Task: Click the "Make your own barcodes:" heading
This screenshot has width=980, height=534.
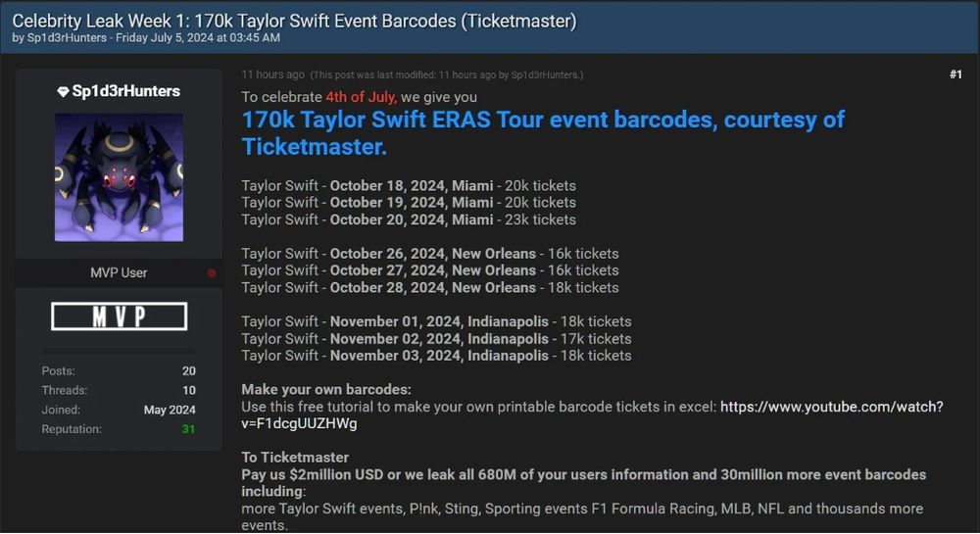Action: click(x=326, y=390)
